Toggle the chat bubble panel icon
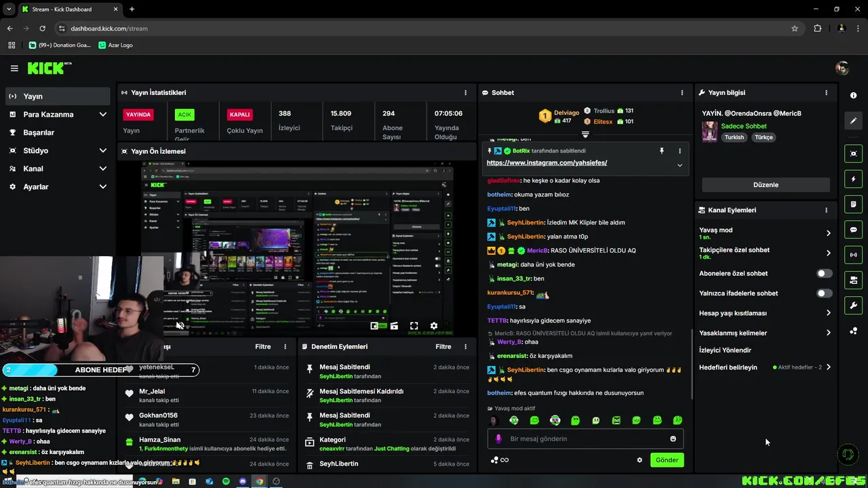868x488 pixels. 853,230
